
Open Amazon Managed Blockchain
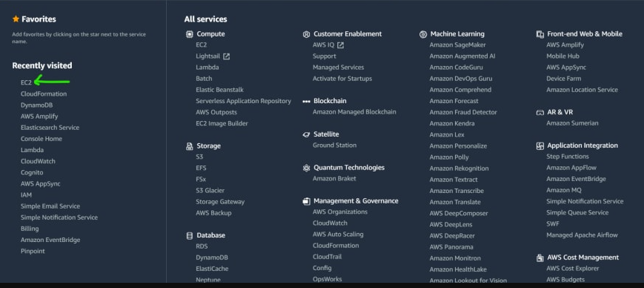[354, 112]
